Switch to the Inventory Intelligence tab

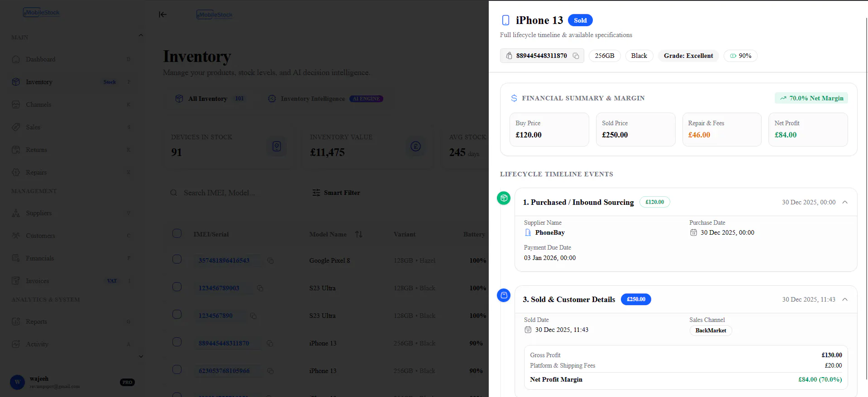coord(325,99)
